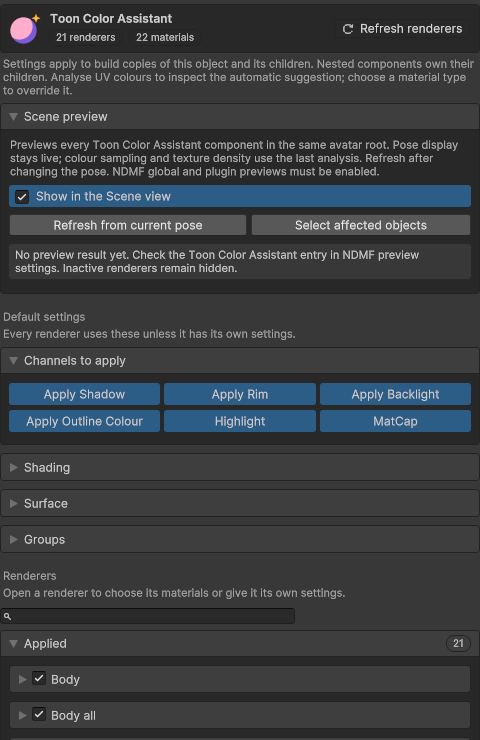
Task: Toggle the Highlight channel
Action: click(240, 421)
